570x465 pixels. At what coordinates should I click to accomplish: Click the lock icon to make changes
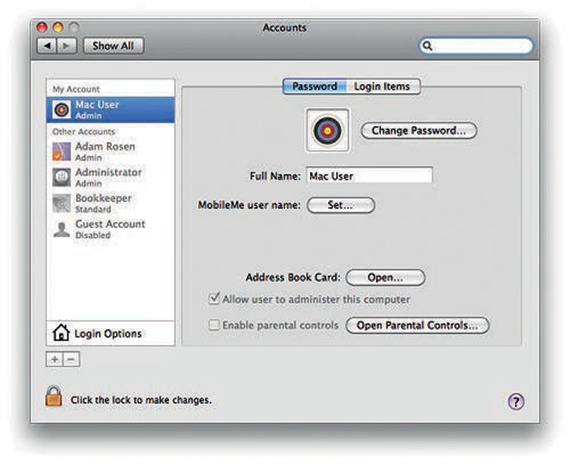tap(54, 396)
